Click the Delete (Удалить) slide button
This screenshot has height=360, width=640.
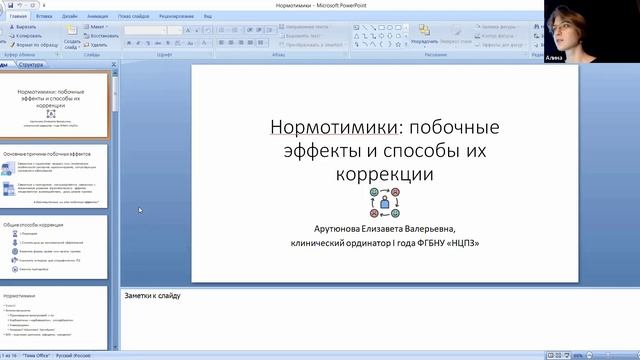click(96, 45)
